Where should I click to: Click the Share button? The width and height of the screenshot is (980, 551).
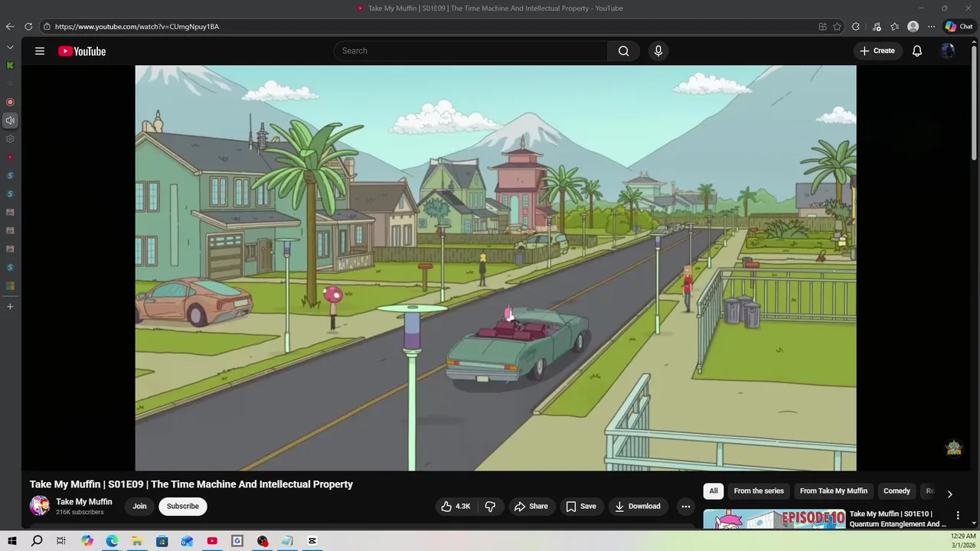click(531, 506)
